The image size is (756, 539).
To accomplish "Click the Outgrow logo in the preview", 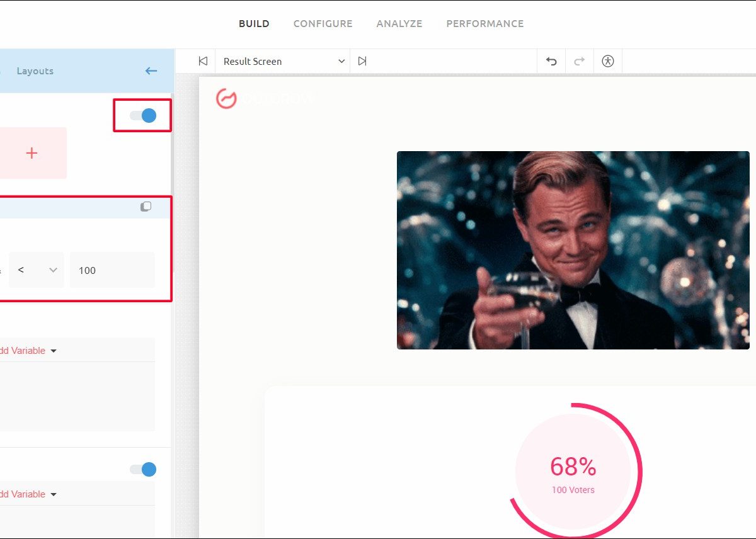I will click(x=227, y=98).
